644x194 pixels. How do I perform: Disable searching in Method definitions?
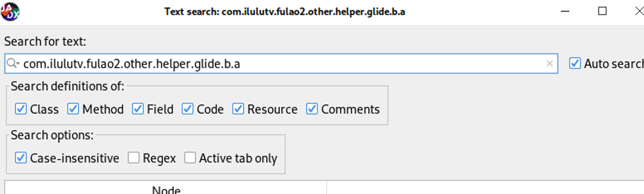coord(73,109)
